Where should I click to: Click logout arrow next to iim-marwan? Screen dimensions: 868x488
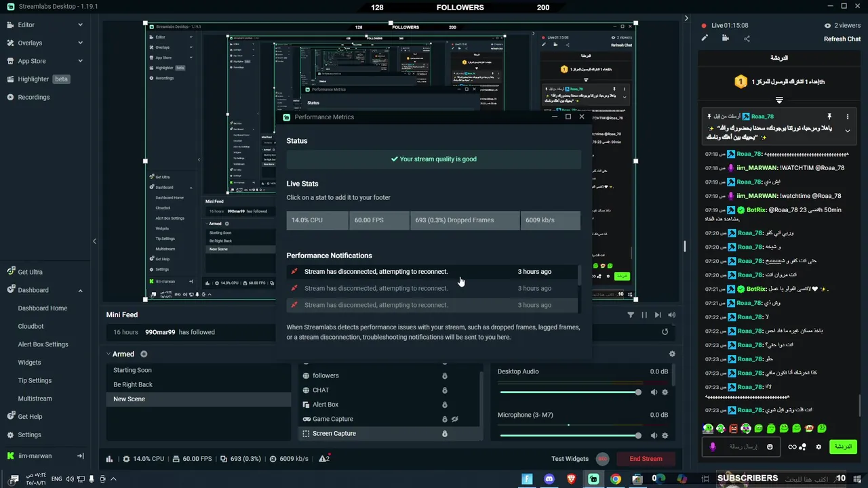pyautogui.click(x=80, y=455)
